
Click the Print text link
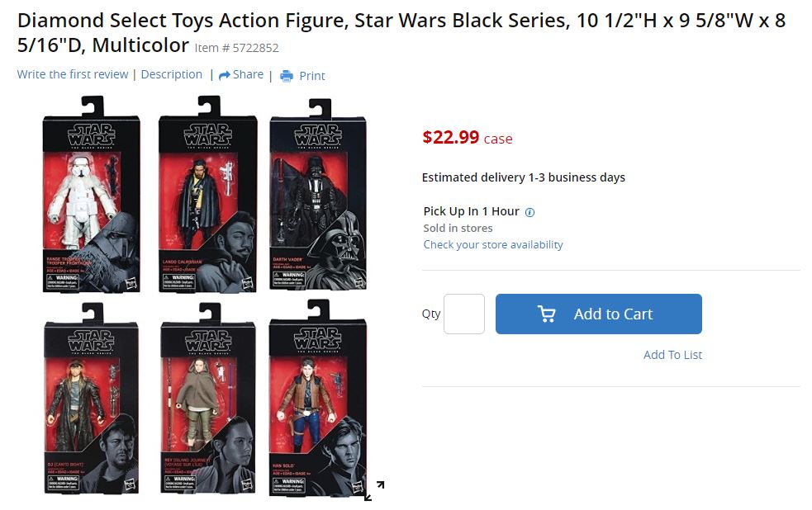click(312, 76)
